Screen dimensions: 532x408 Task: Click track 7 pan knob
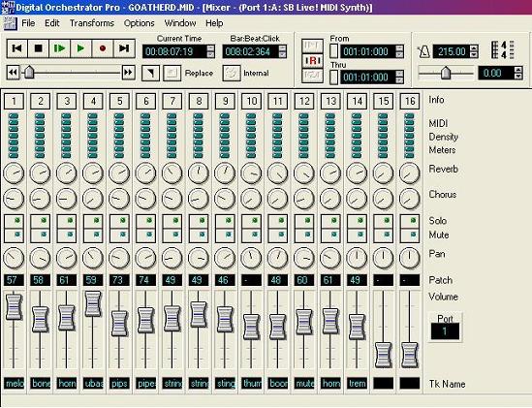[x=172, y=258]
